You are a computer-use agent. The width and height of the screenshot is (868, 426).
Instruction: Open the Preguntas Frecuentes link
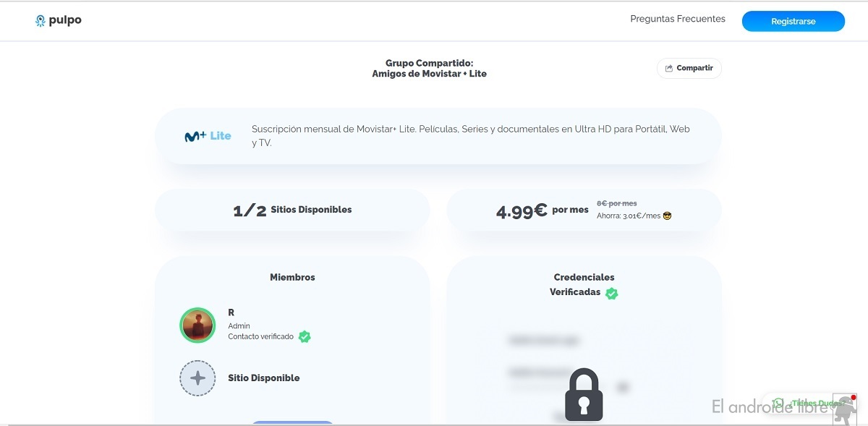tap(678, 19)
